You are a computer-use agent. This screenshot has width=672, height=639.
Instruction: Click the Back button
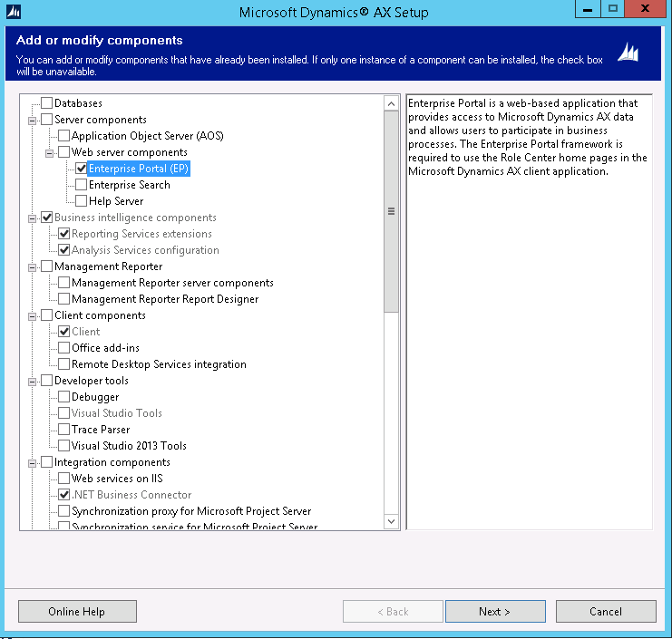click(x=393, y=611)
